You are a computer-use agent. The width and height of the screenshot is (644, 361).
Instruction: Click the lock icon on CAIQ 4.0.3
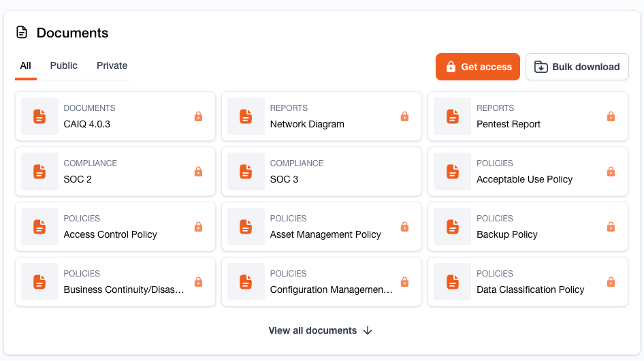[x=199, y=116]
